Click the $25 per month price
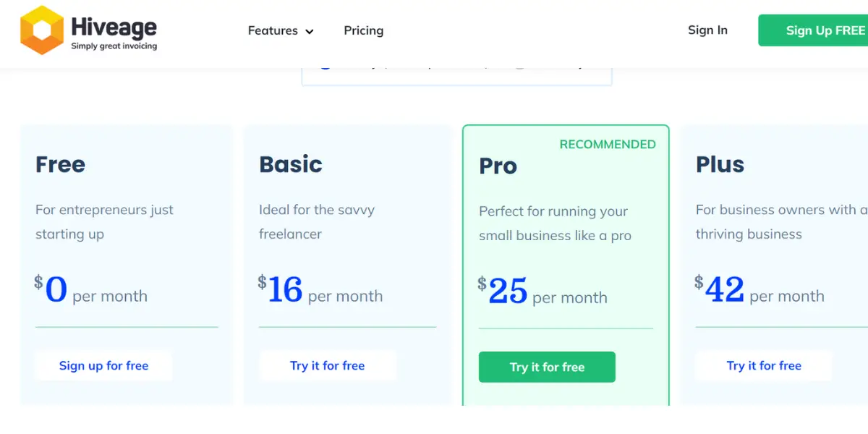The height and width of the screenshot is (434, 868). coord(542,292)
